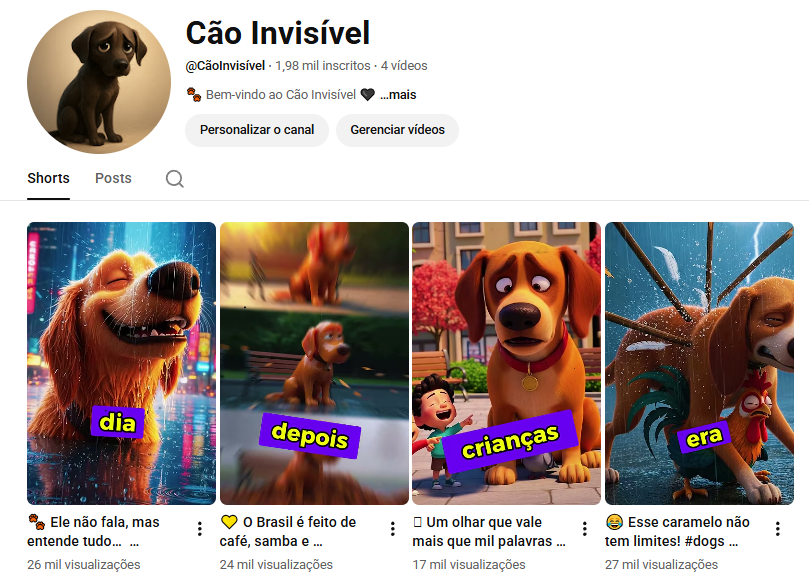The image size is (809, 576).
Task: Click the black heart in channel description
Action: pyautogui.click(x=367, y=94)
